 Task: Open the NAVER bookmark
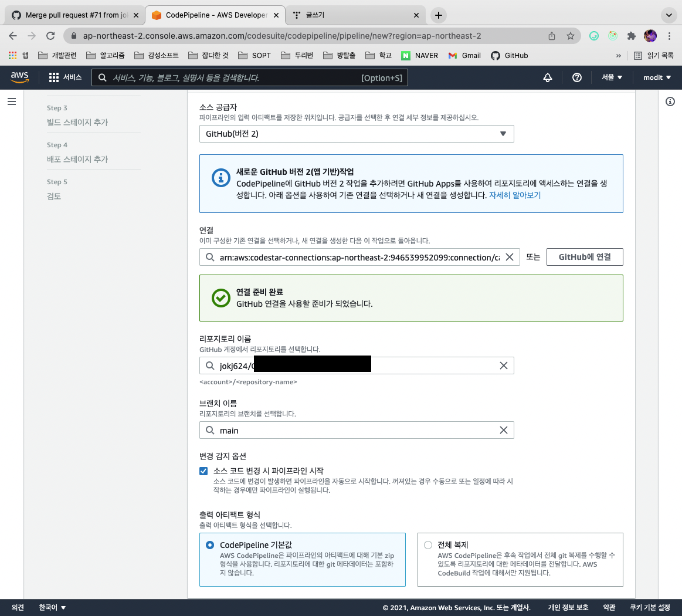click(419, 55)
